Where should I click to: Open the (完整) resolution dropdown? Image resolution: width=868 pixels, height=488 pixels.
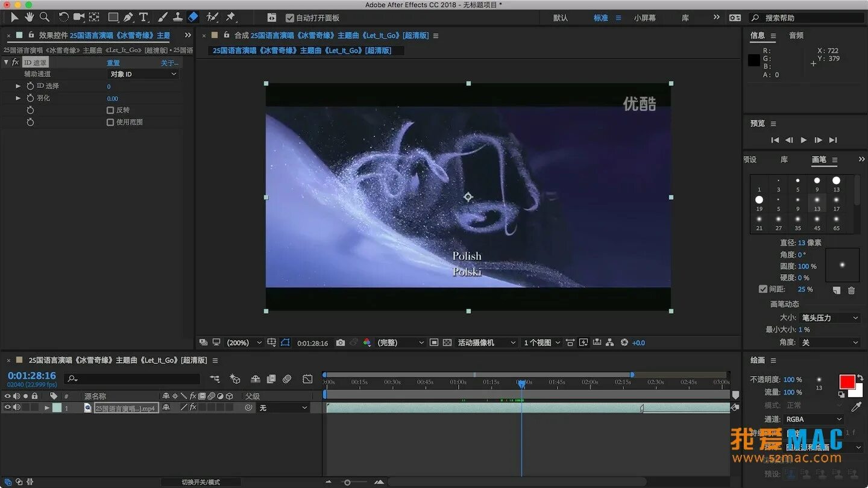point(401,342)
